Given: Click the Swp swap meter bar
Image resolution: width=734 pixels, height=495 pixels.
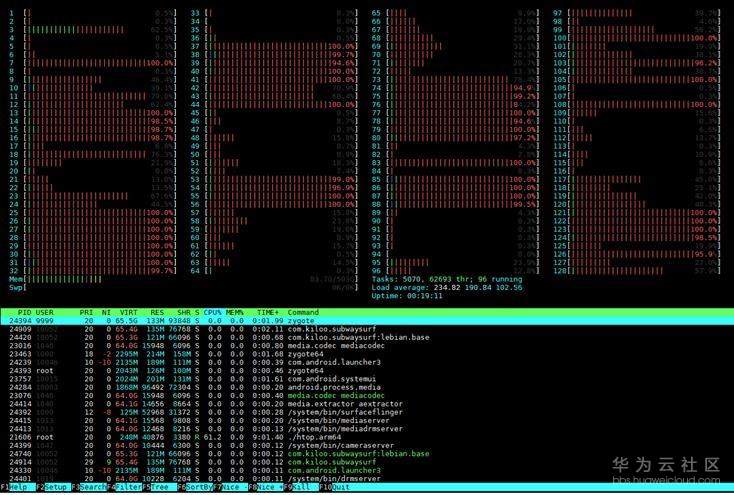Looking at the screenshot, I should point(183,288).
